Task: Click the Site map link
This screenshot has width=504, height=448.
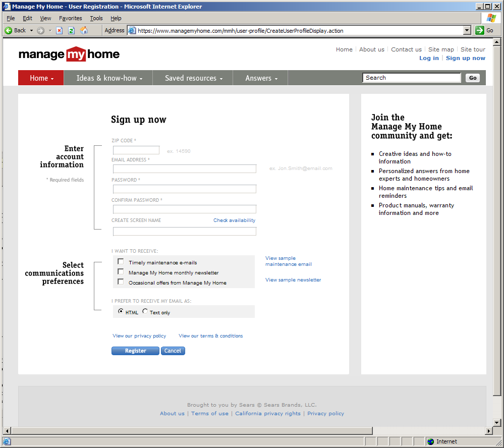Action: [441, 49]
